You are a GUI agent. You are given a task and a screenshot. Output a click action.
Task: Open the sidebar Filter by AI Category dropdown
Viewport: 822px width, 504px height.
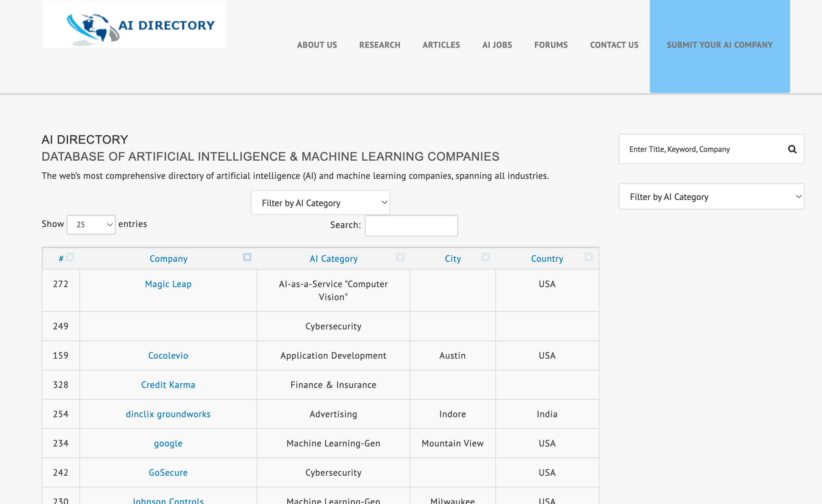point(711,196)
